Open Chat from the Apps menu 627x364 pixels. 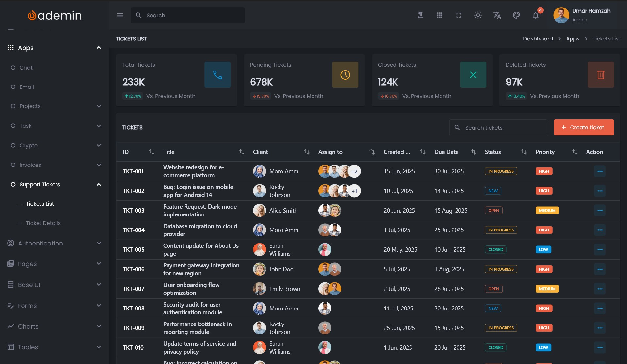point(26,68)
